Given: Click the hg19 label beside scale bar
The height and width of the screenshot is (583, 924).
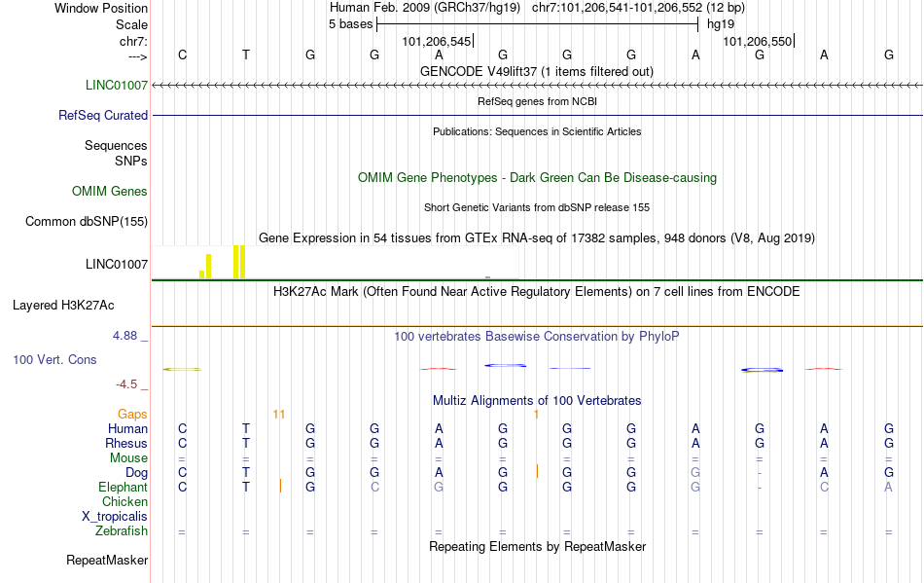Looking at the screenshot, I should [x=721, y=24].
